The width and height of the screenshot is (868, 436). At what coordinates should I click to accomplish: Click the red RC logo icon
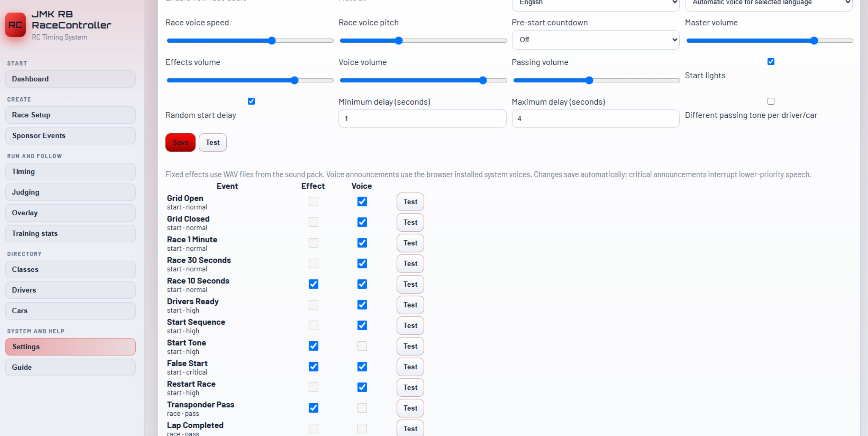click(x=15, y=24)
